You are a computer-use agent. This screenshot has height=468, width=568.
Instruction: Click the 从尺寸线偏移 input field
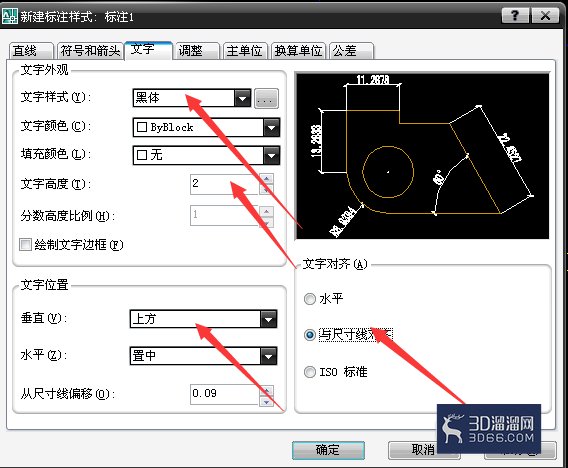(225, 394)
